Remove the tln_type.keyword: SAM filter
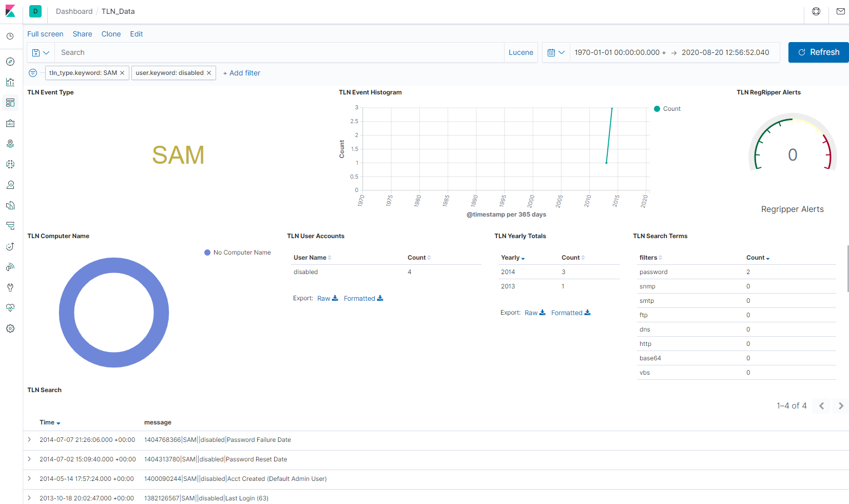Screen dimensions: 849x504 click(x=122, y=73)
